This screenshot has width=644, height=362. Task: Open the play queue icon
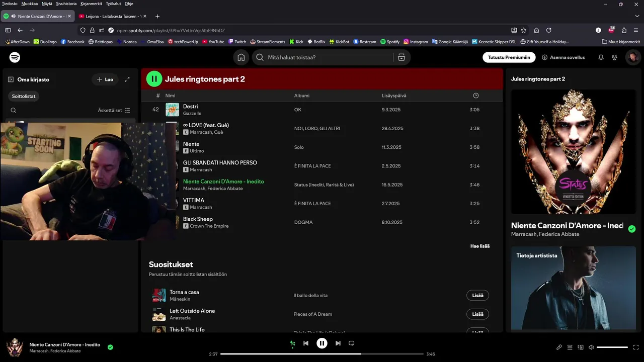[570, 347]
